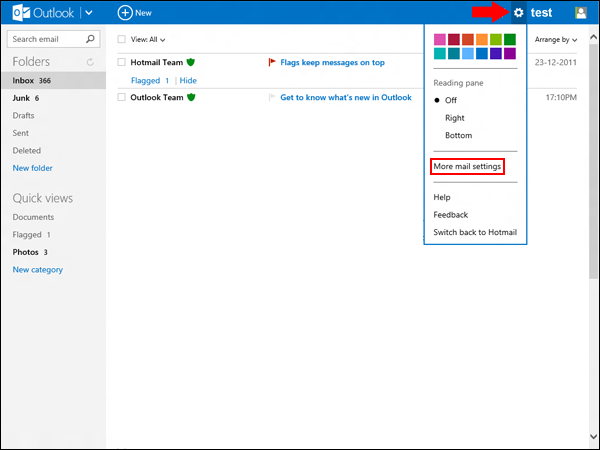Flag the Outlook Team message
Screen dimensions: 600x450
pos(272,97)
